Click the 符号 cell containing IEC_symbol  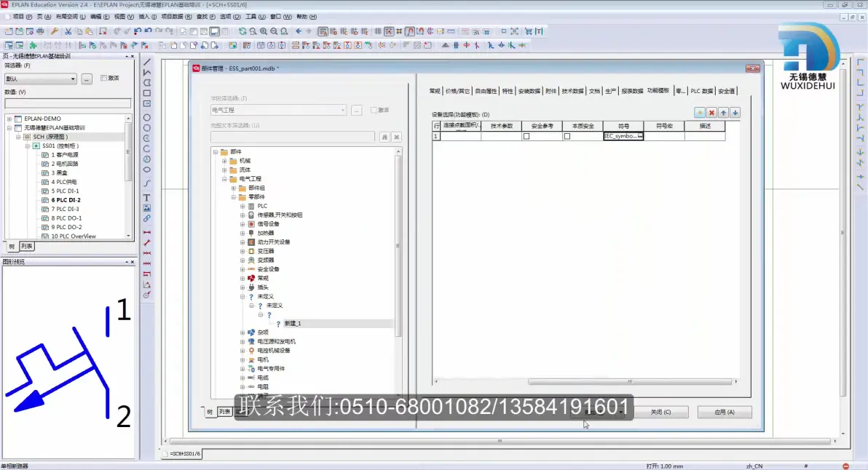coord(623,136)
